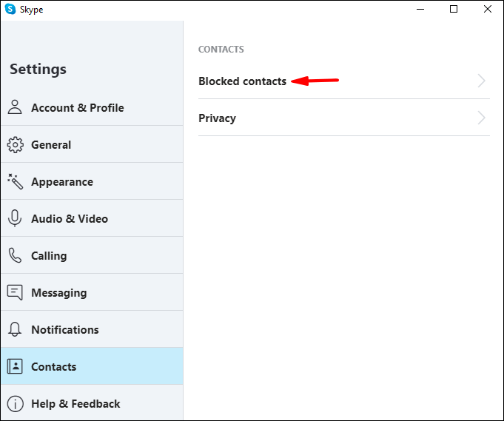Open the Privacy contacts option
Screen dimensions: 504x421
[x=217, y=118]
